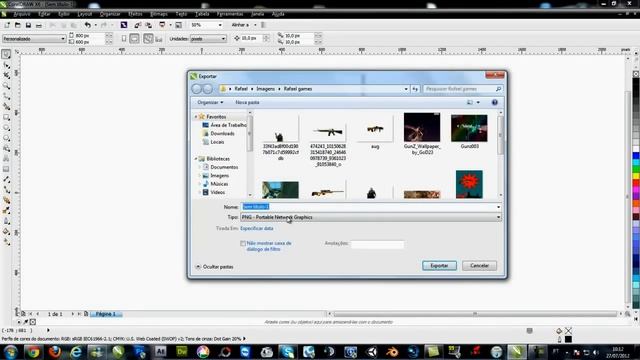
Task: Click the Nova pasta button
Action: (x=247, y=102)
